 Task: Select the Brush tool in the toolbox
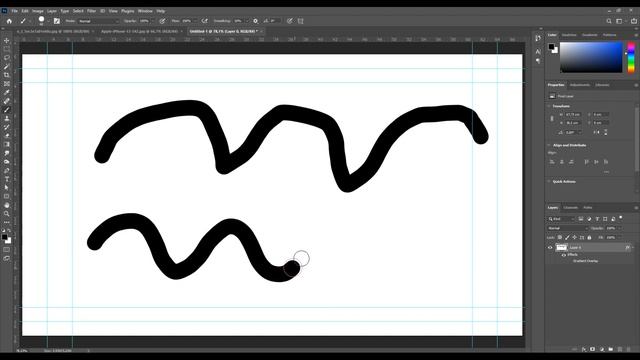[7, 109]
